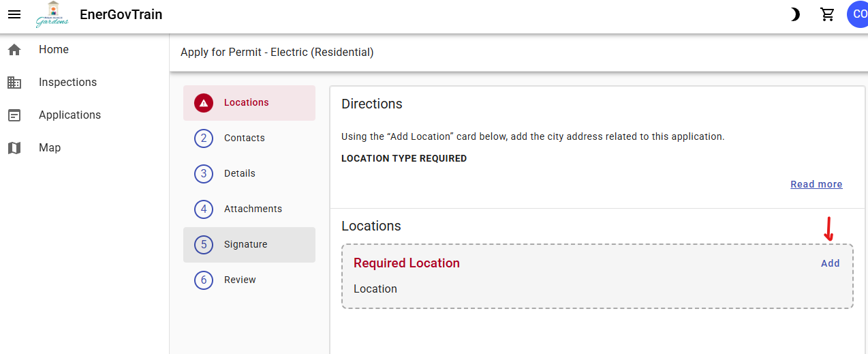Screen dimensions: 868x354
Task: Open the shopping cart
Action: coord(828,14)
